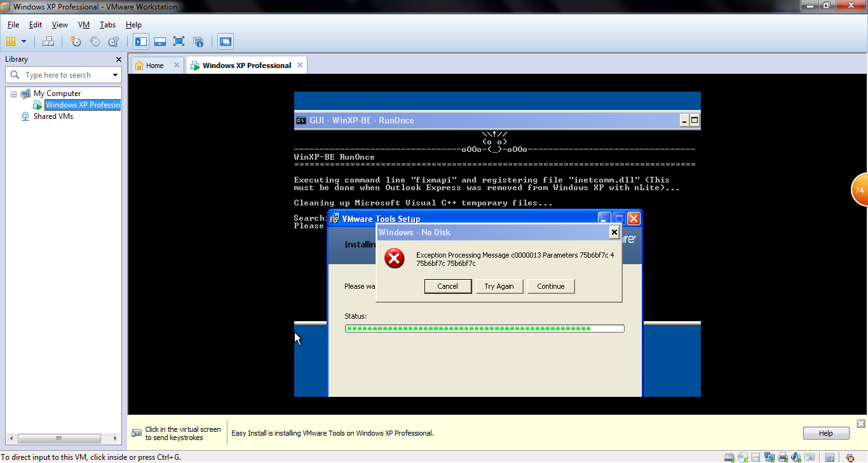Dismiss the Easy Install message bar
This screenshot has height=463, width=868.
click(x=861, y=424)
